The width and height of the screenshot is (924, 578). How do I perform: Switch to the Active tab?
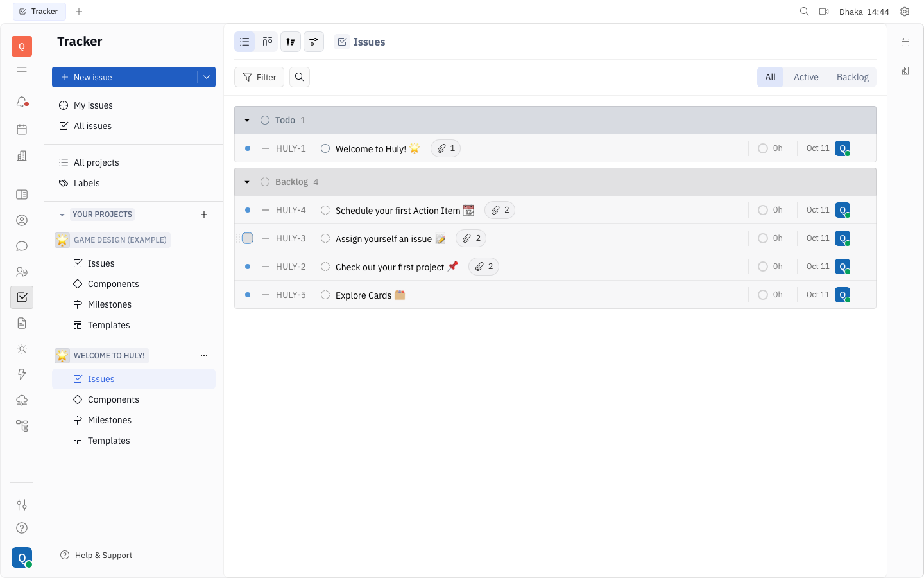(x=806, y=77)
